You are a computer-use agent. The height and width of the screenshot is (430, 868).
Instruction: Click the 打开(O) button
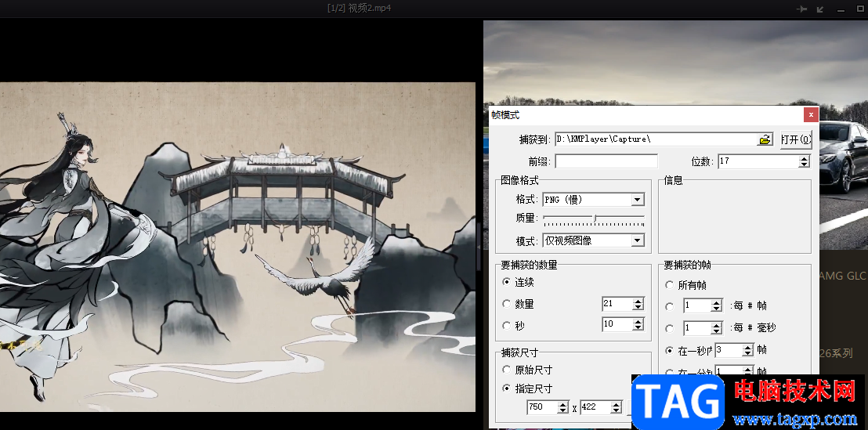795,139
